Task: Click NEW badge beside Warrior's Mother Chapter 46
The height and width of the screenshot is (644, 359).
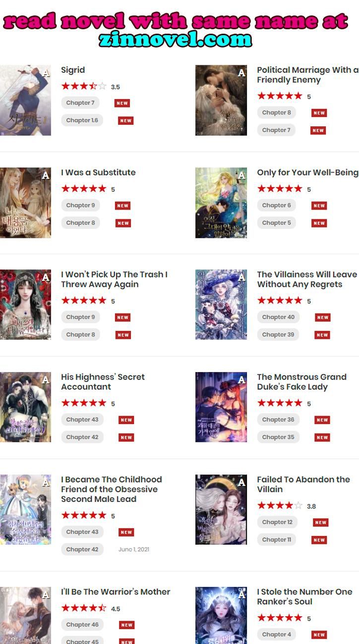Action: pos(127,625)
